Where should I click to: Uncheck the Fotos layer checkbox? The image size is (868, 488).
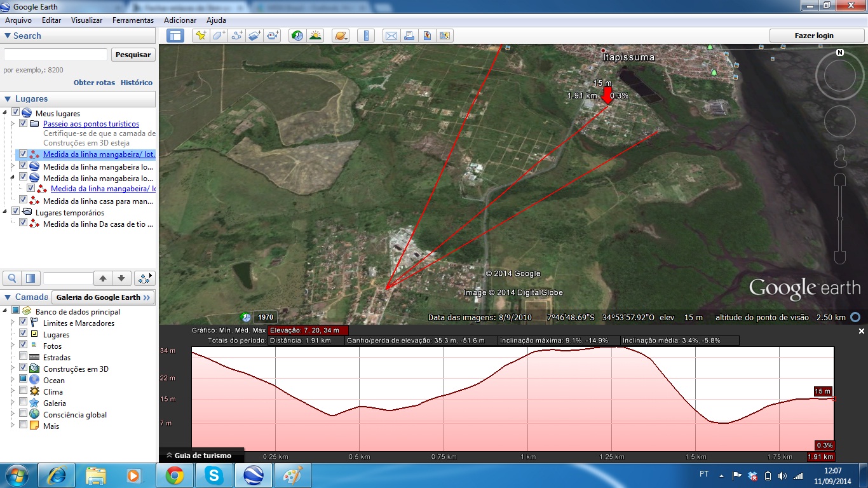click(24, 346)
